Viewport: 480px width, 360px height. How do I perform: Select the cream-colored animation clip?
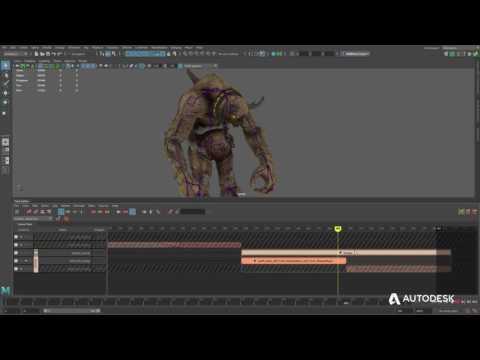pos(346,253)
